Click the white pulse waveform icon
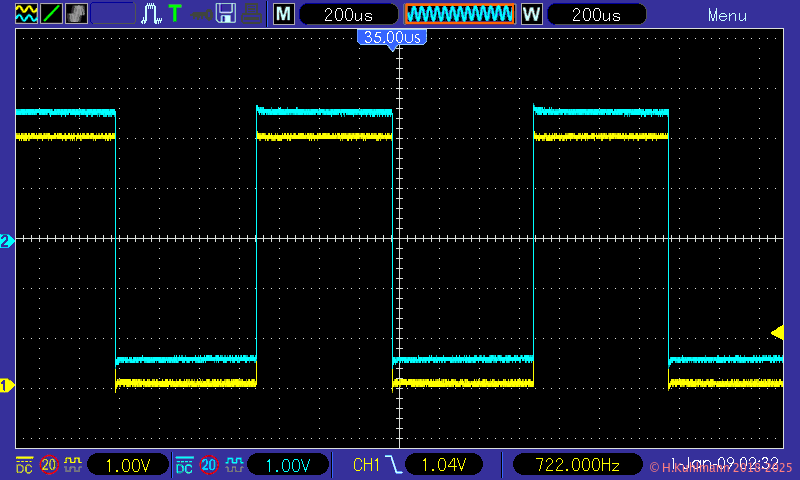 tap(151, 14)
